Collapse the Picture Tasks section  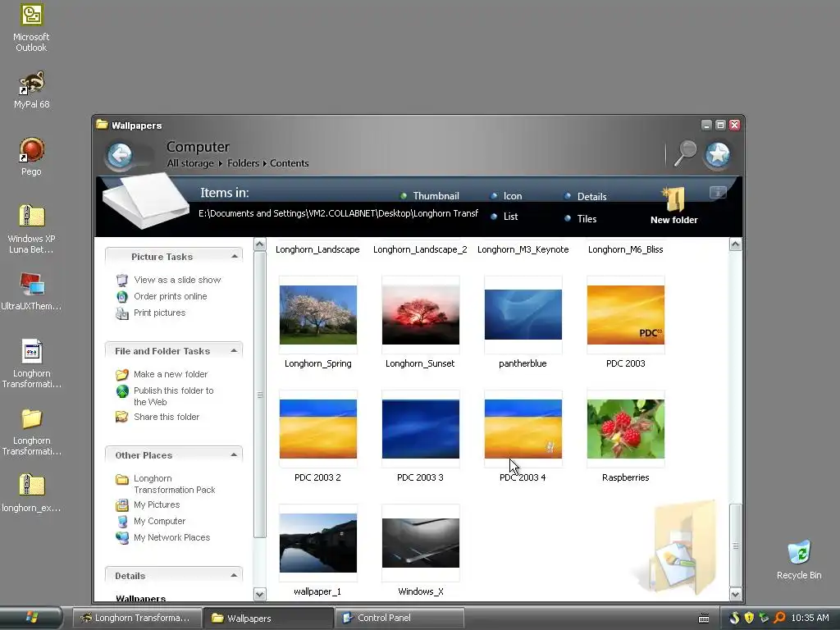click(x=234, y=257)
